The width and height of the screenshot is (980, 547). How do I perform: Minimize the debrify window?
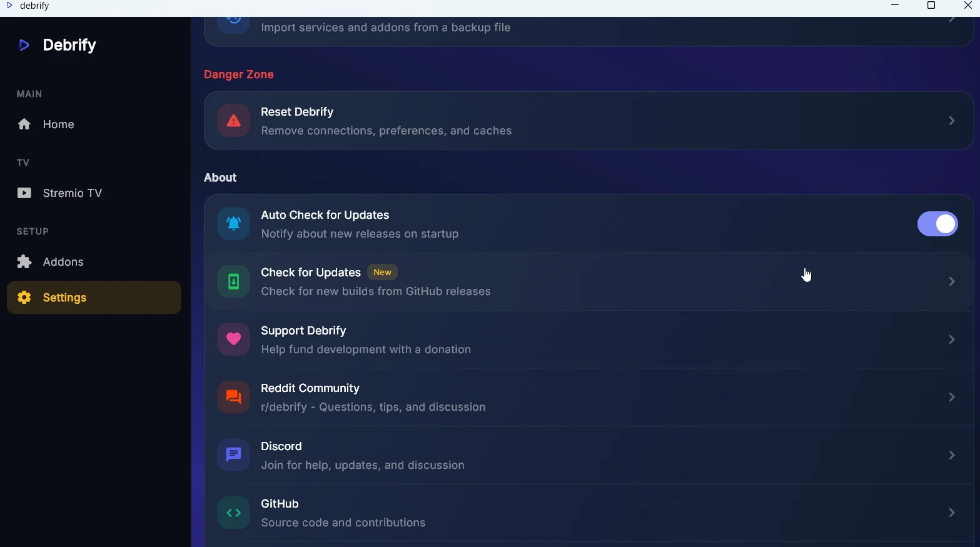point(895,6)
